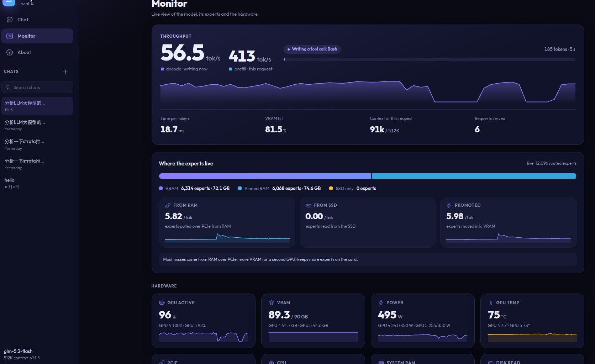
Task: Click the About info circle icon
Action: tap(10, 52)
